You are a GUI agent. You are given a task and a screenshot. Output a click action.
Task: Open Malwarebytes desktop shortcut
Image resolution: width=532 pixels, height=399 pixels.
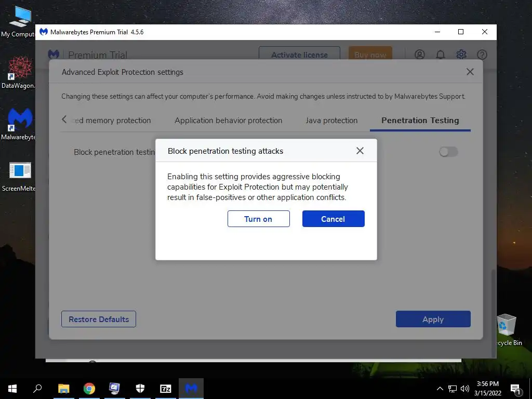click(x=19, y=124)
